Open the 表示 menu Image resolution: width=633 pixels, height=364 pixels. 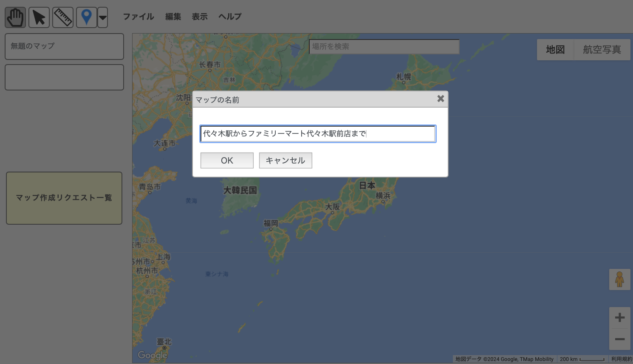click(x=200, y=17)
